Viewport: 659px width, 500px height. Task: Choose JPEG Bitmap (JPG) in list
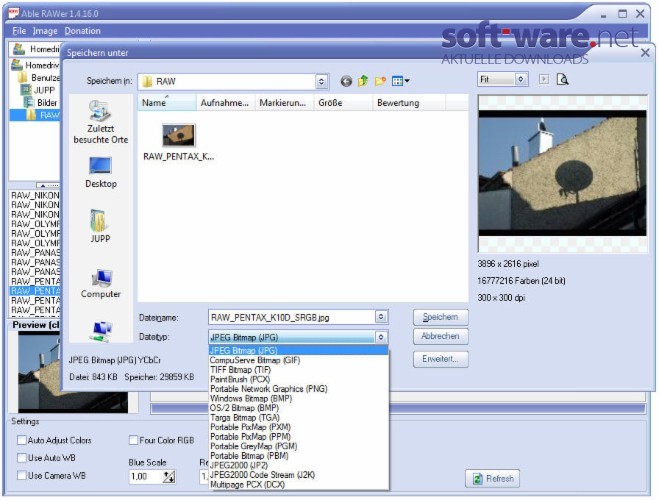pyautogui.click(x=298, y=350)
